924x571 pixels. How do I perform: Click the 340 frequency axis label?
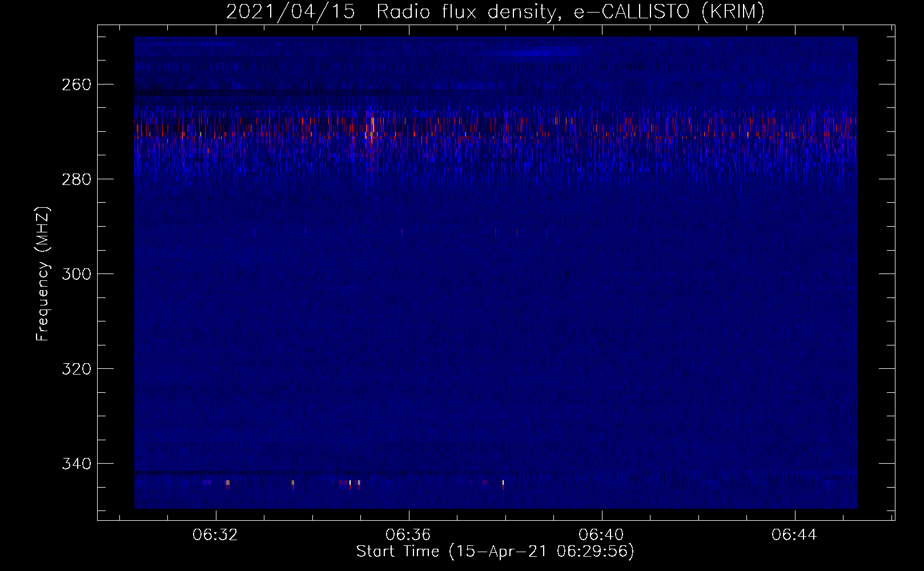(76, 464)
